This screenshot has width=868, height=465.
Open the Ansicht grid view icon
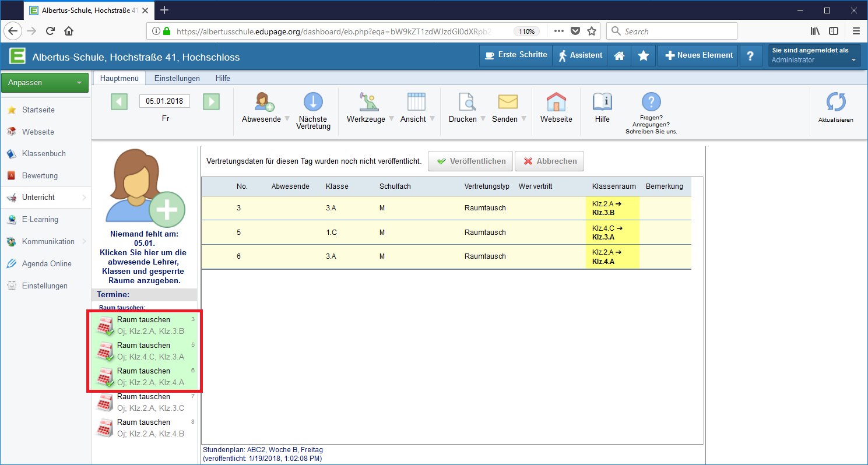[x=416, y=101]
